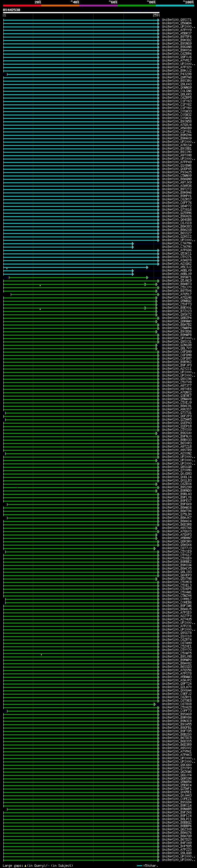Image resolution: width=197 pixels, height=868 pixels.
Task: Select the UniRef100_B9EV01 label
Action: (x=177, y=308)
